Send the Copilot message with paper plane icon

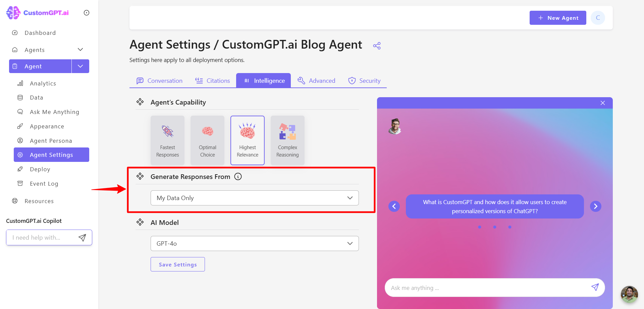coord(82,238)
